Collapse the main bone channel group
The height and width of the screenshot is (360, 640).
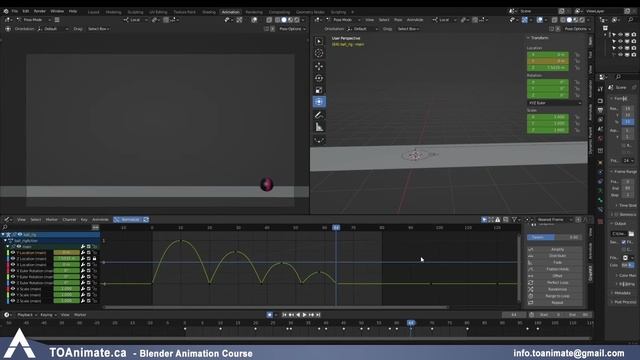point(8,247)
